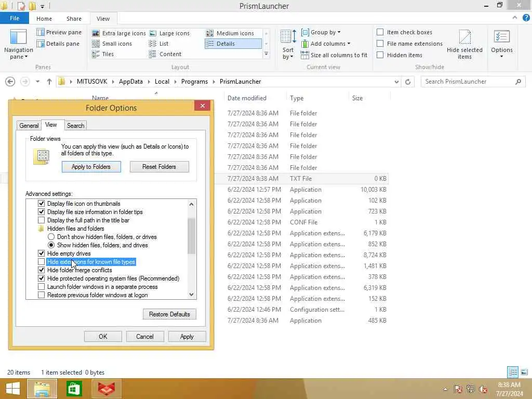Uncheck Hide empty drives

(x=41, y=254)
